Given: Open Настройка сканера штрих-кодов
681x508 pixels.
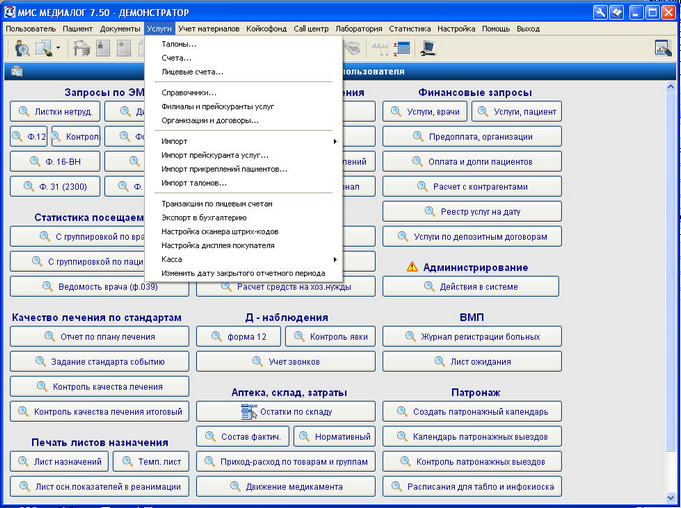Looking at the screenshot, I should pyautogui.click(x=244, y=231).
